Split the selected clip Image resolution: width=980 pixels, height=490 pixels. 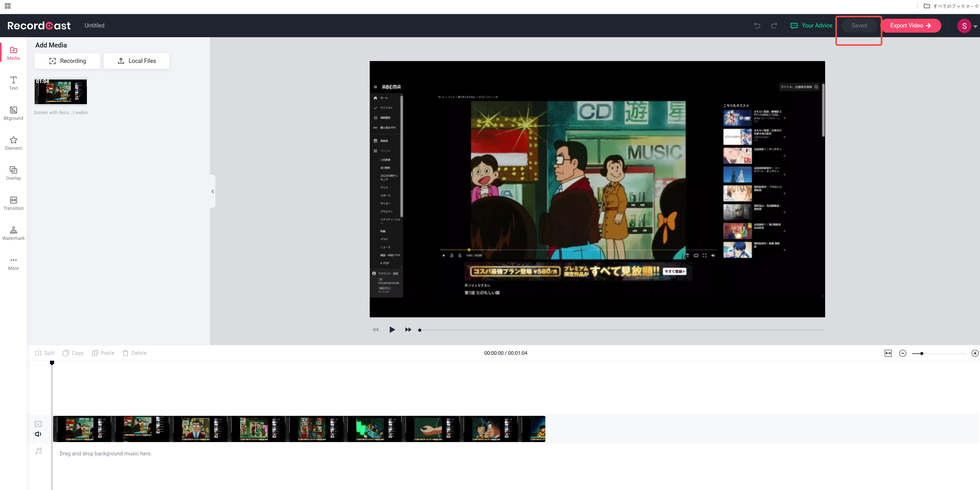[45, 353]
